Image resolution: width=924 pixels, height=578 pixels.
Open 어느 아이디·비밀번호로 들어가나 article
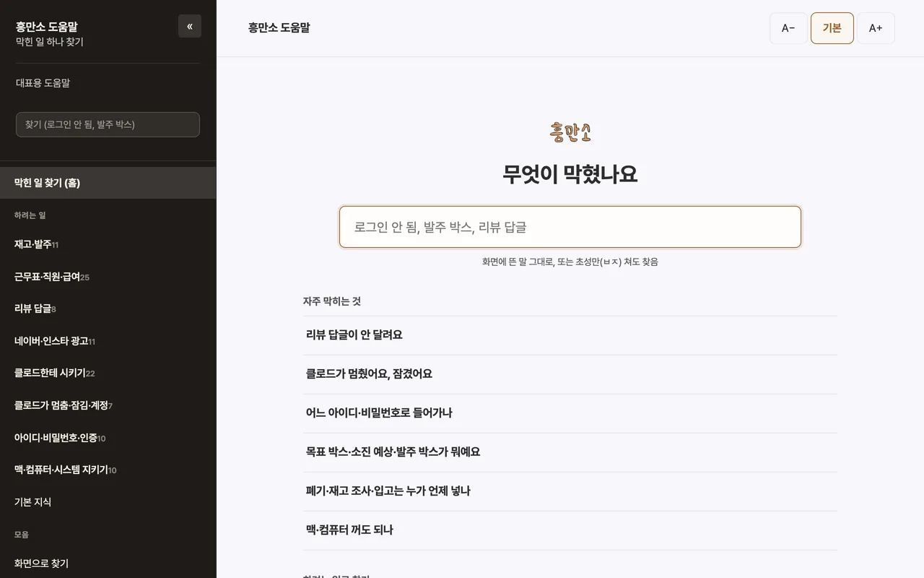570,413
